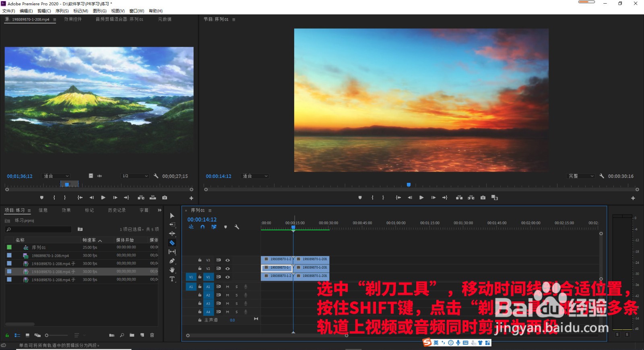Select the Slip tool
The height and width of the screenshot is (350, 644).
tap(172, 252)
